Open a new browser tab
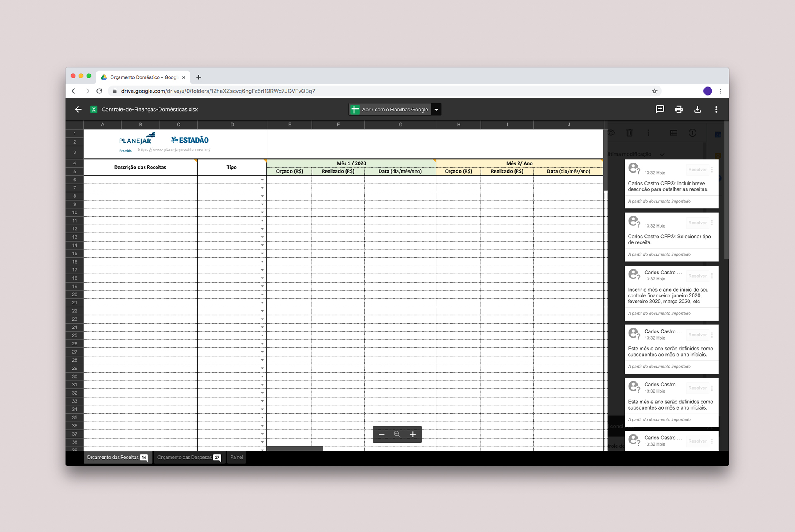Viewport: 795px width, 532px height. (199, 77)
